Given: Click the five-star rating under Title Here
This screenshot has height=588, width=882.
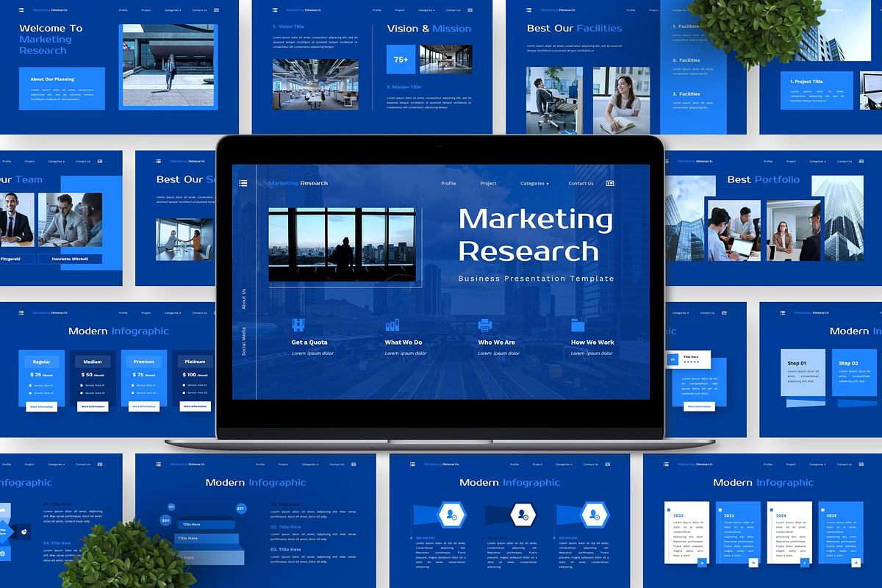Looking at the screenshot, I should [692, 362].
